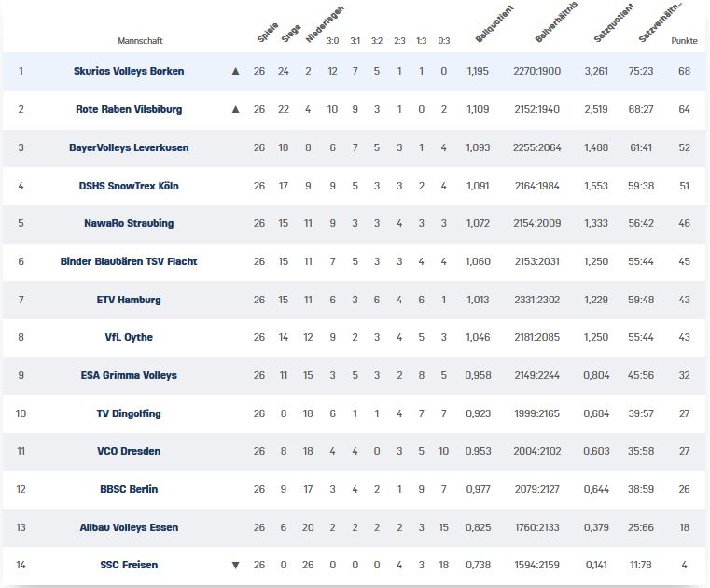Sort by the Siege column header
710x588 pixels.
tap(291, 33)
